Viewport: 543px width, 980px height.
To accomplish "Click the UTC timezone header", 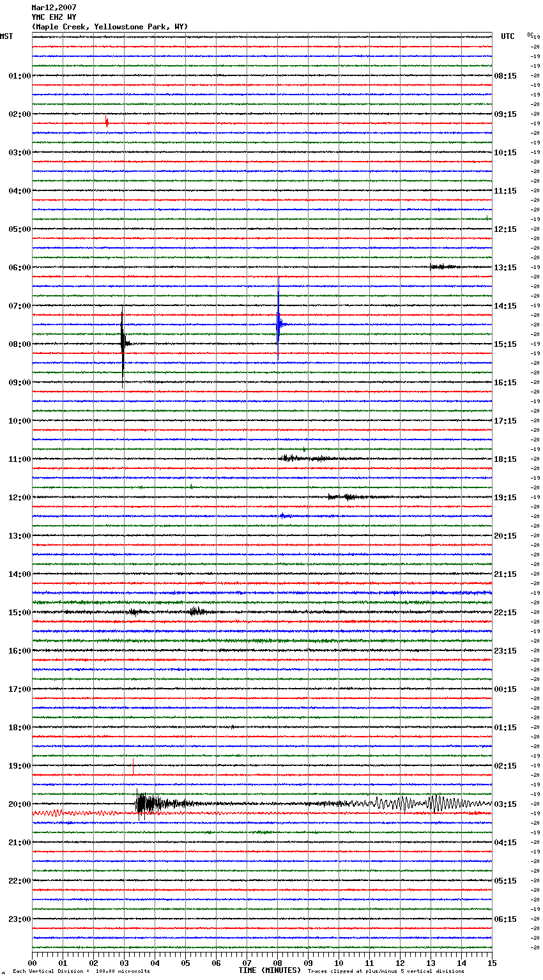I will [507, 36].
